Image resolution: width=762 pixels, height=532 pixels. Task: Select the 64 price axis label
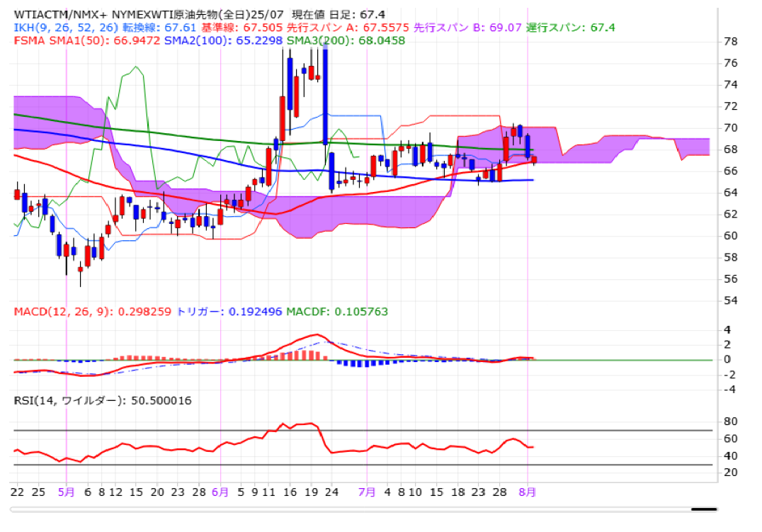point(730,193)
